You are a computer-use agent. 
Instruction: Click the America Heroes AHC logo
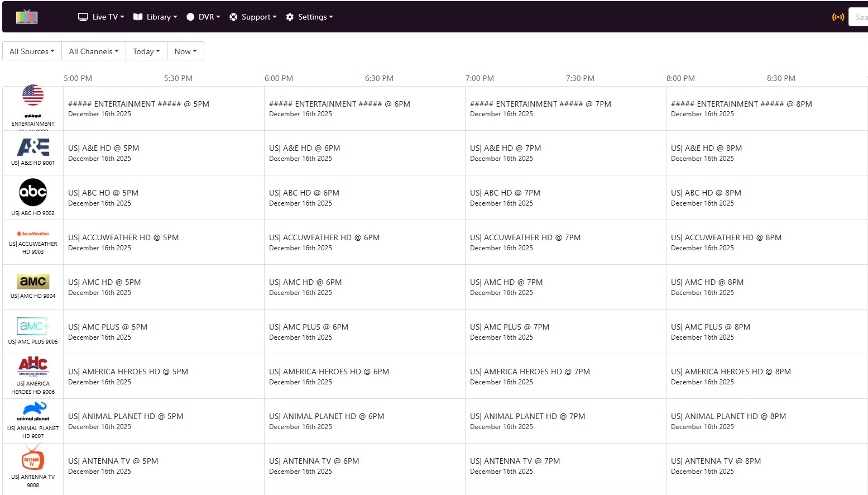[33, 366]
